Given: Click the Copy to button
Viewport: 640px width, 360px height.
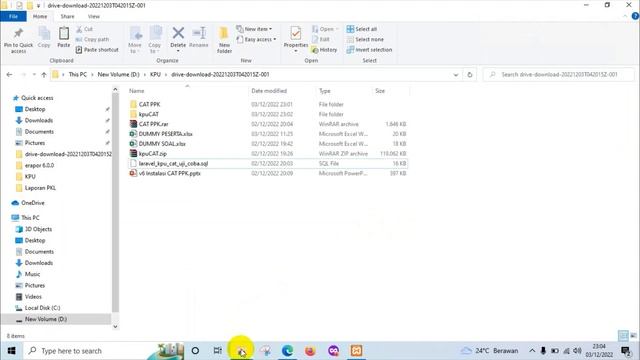Looking at the screenshot, I should point(155,40).
